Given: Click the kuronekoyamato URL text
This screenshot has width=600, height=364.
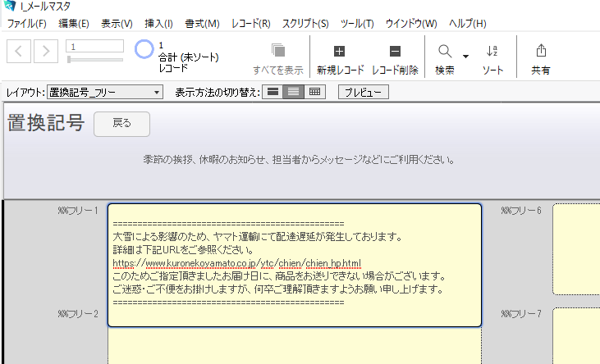Looking at the screenshot, I should [x=237, y=263].
